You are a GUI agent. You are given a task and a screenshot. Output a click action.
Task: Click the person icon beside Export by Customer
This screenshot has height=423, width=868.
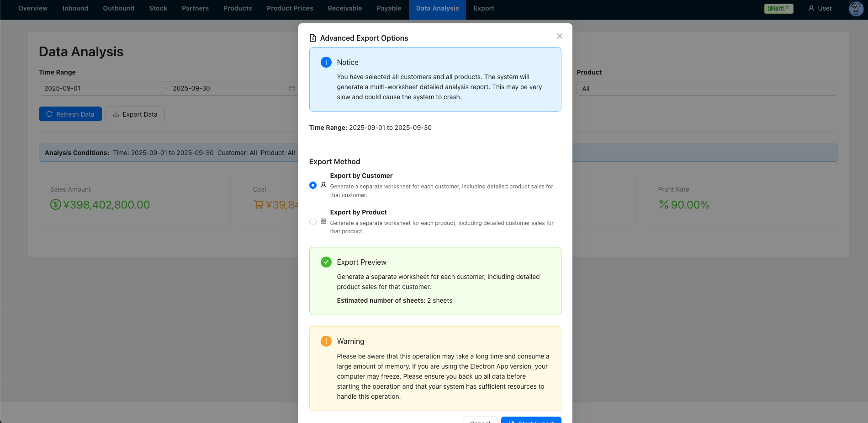(323, 185)
